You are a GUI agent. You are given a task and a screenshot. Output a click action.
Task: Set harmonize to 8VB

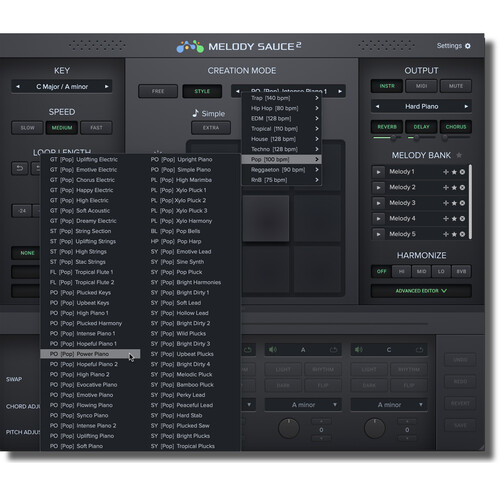click(461, 271)
